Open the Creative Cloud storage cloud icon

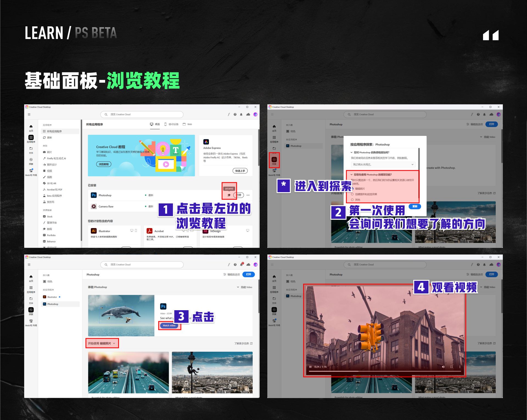coord(248,114)
